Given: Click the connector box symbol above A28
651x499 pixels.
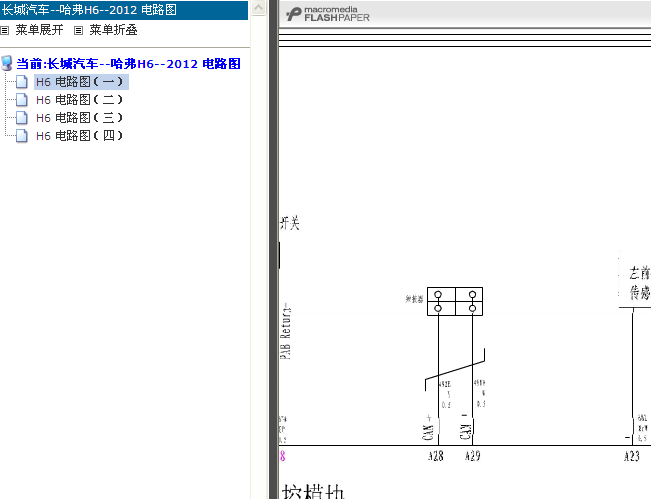Looking at the screenshot, I should coord(455,301).
